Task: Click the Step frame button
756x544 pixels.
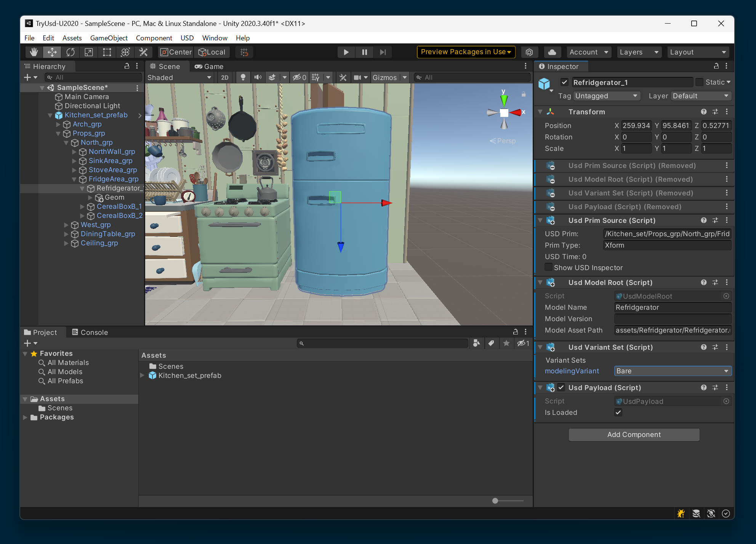Action: 383,52
